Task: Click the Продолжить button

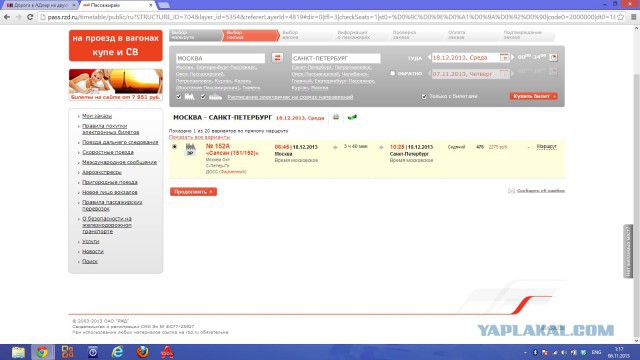Action: [x=193, y=192]
